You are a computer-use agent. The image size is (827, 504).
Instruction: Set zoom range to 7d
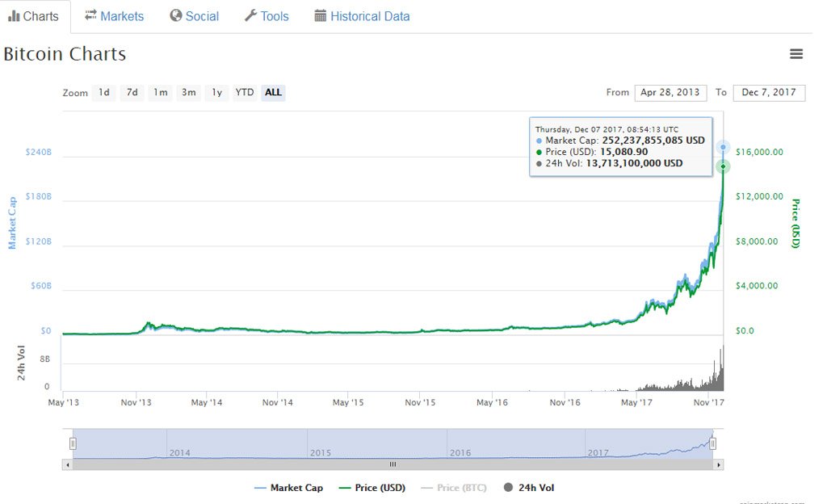[132, 93]
